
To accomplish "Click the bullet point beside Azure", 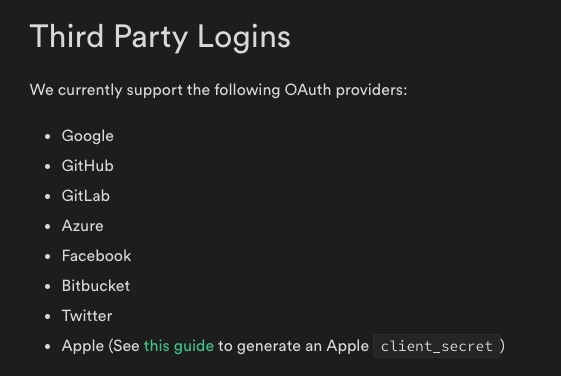I will (x=48, y=226).
